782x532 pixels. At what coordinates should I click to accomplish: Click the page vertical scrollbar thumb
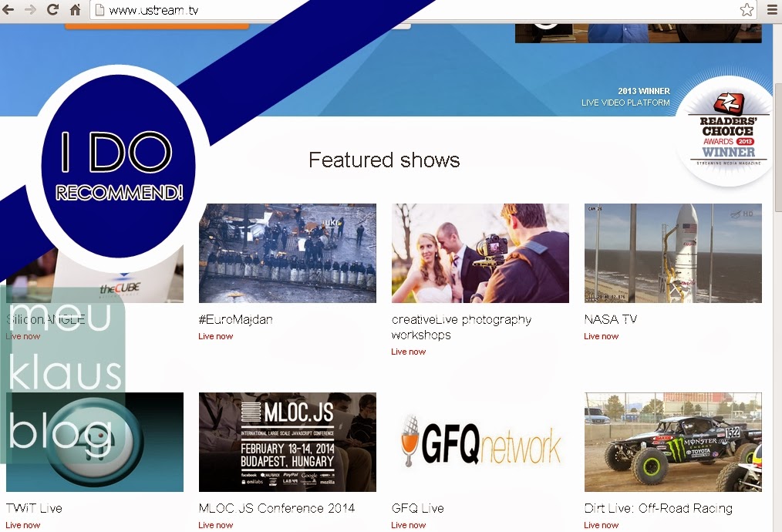777,147
